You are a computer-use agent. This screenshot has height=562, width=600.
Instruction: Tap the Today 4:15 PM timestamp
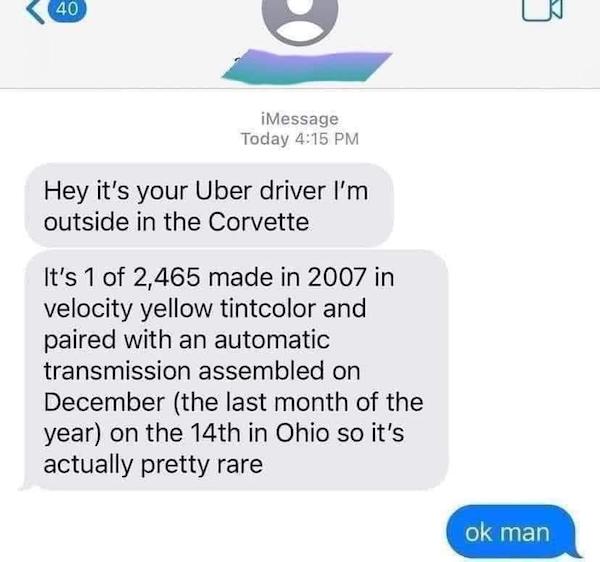(300, 138)
